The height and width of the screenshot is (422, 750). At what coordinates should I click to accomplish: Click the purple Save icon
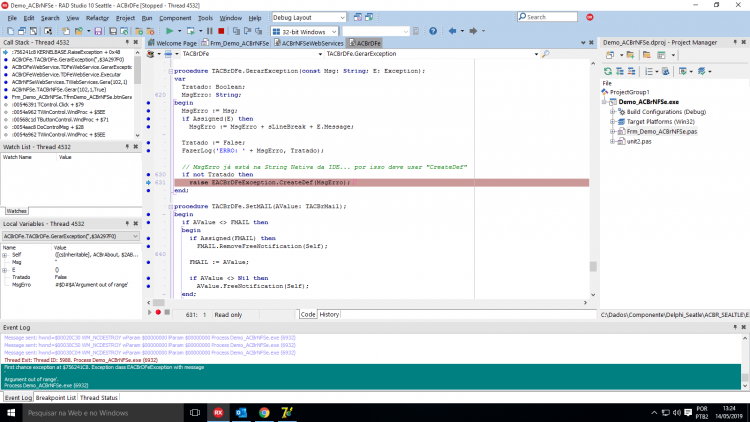(x=98, y=31)
